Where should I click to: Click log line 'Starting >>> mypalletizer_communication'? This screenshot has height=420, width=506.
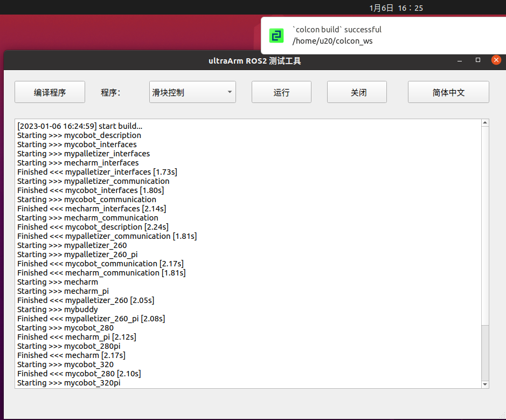click(93, 181)
